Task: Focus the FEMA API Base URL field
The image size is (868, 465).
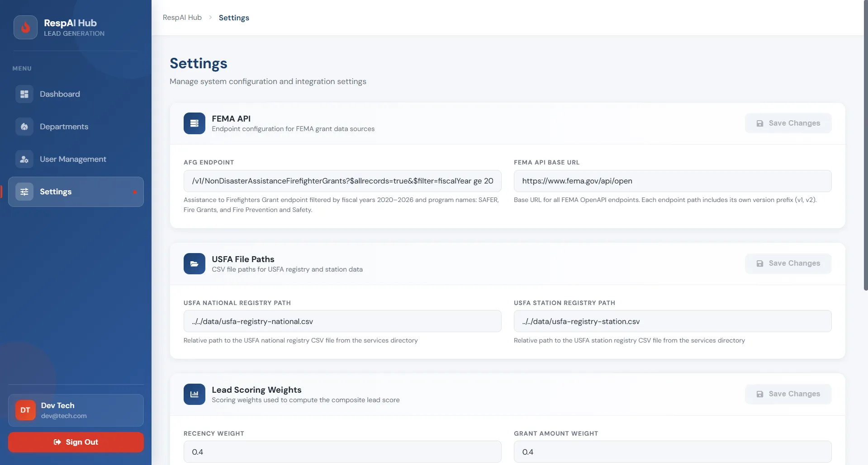Action: 673,181
